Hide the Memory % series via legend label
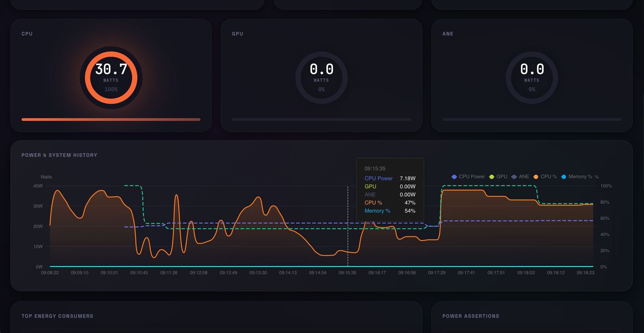Screen dimensions: 644x333 (580, 177)
